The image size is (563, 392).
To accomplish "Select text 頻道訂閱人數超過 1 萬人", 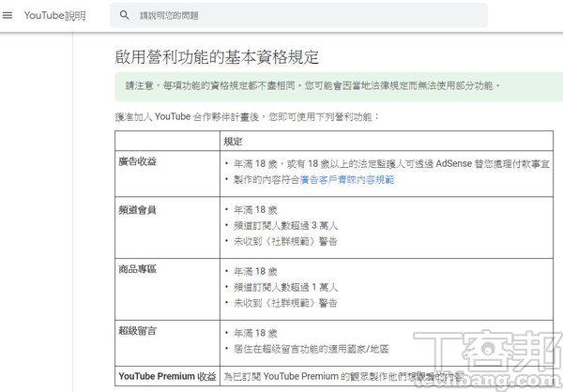I will [285, 287].
